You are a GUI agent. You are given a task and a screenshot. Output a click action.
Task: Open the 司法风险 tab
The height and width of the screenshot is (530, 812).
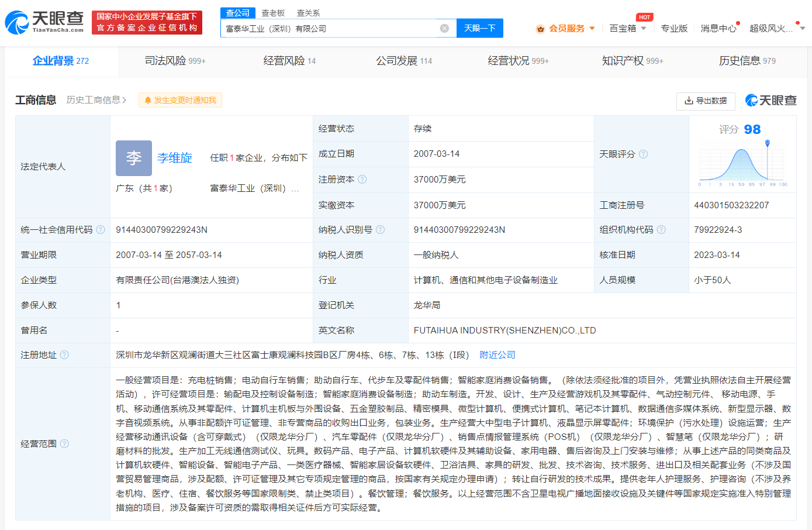coord(175,61)
